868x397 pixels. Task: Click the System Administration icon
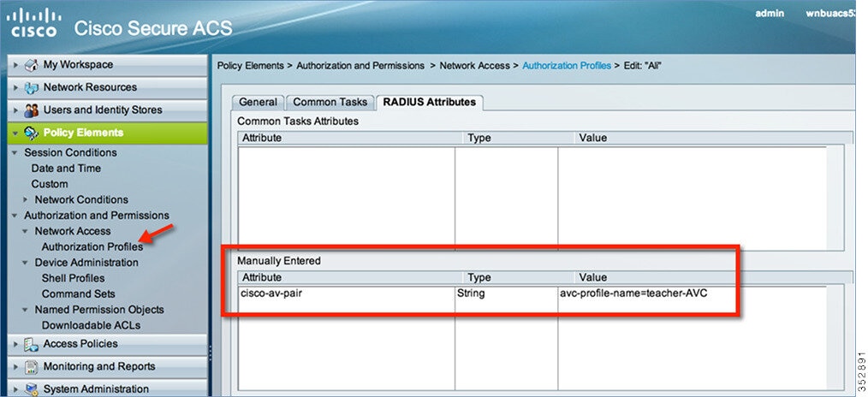coord(32,389)
